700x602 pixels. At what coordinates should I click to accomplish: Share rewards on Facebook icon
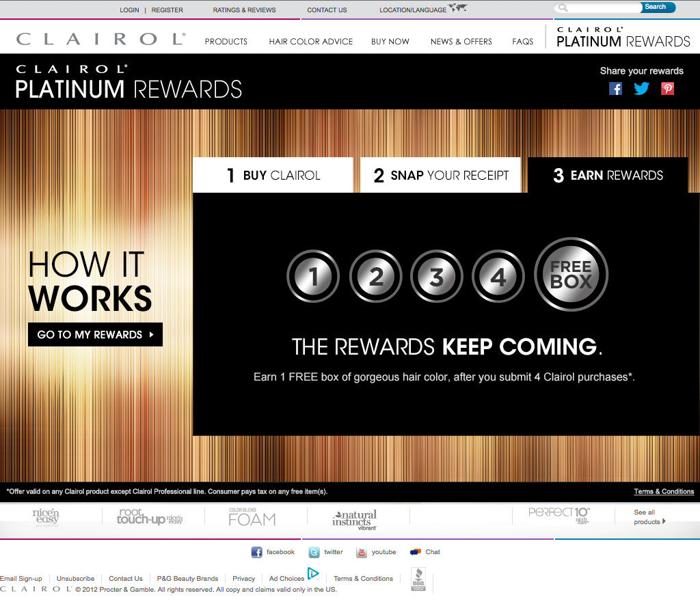pyautogui.click(x=615, y=88)
